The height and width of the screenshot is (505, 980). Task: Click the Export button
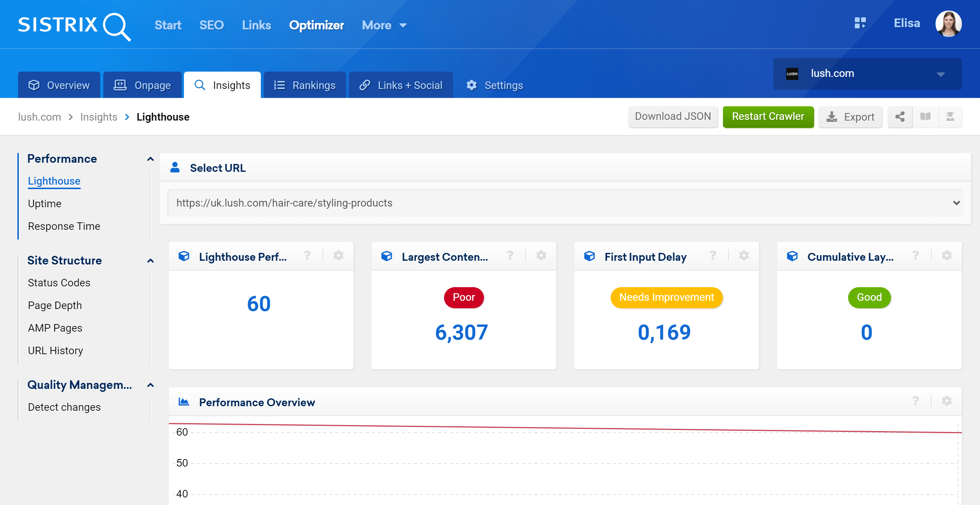click(x=850, y=117)
